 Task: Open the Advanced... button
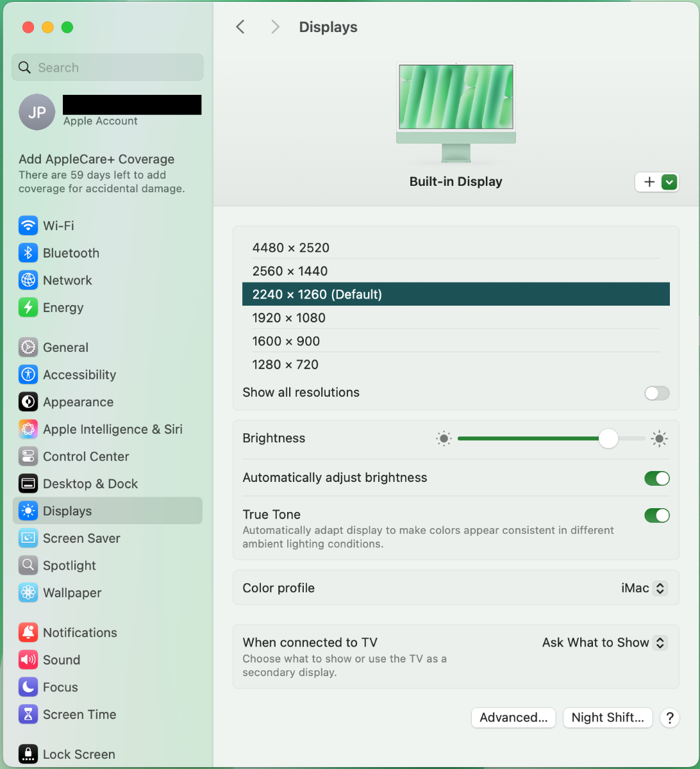513,718
